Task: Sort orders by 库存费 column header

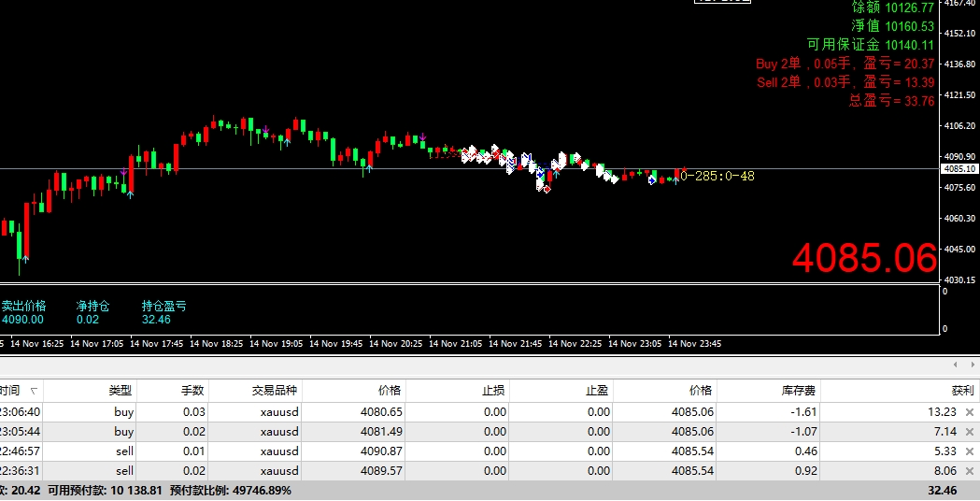Action: point(799,391)
